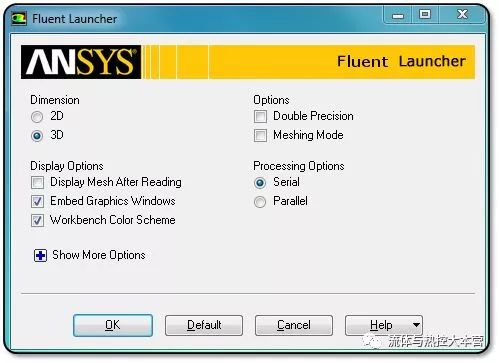
Task: Uncheck Embed Graphics Windows
Action: tap(37, 201)
